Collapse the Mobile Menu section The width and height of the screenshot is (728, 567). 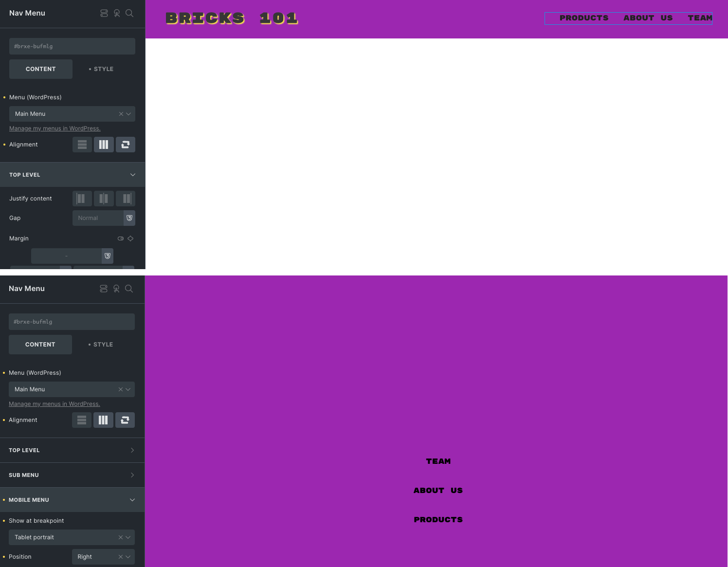pos(72,500)
